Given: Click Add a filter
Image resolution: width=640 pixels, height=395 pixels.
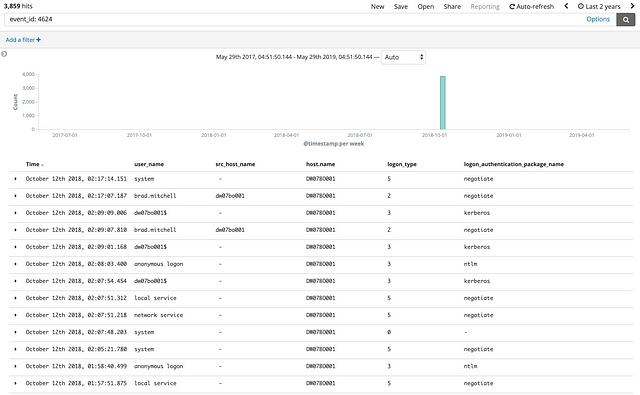Looking at the screenshot, I should click(23, 40).
